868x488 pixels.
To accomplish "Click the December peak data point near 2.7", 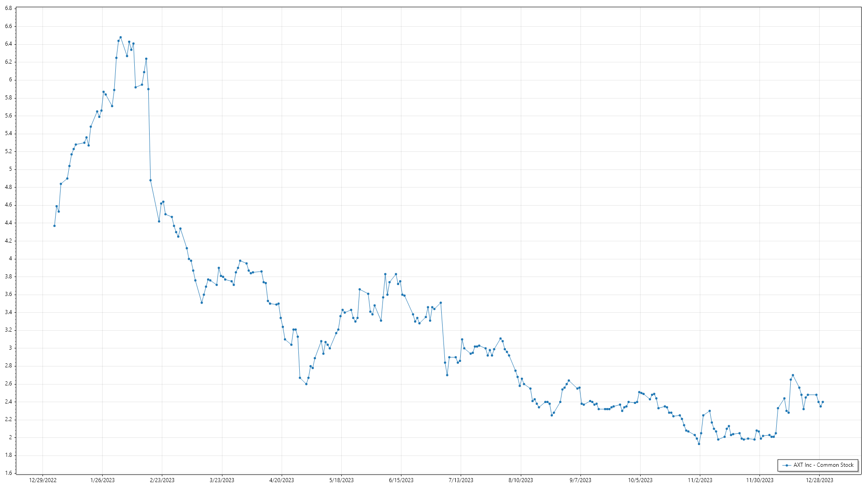I will pos(793,375).
